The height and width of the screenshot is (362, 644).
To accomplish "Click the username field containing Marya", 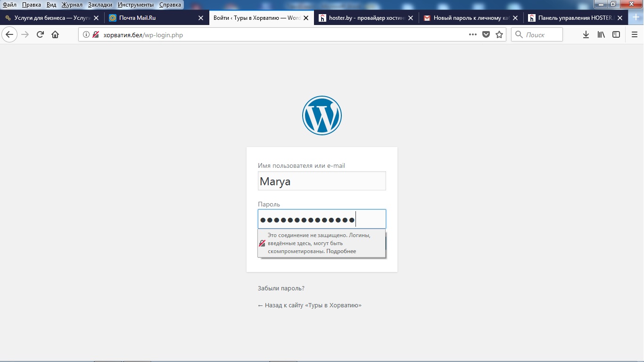I will click(322, 181).
